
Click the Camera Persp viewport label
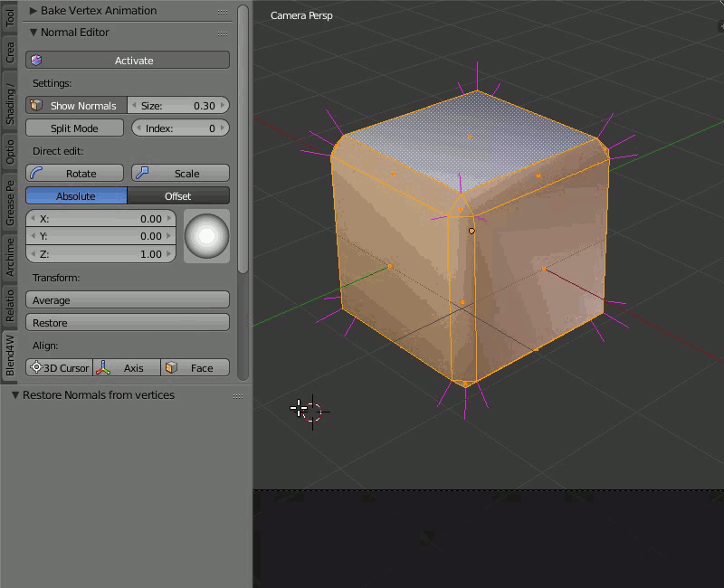[301, 15]
